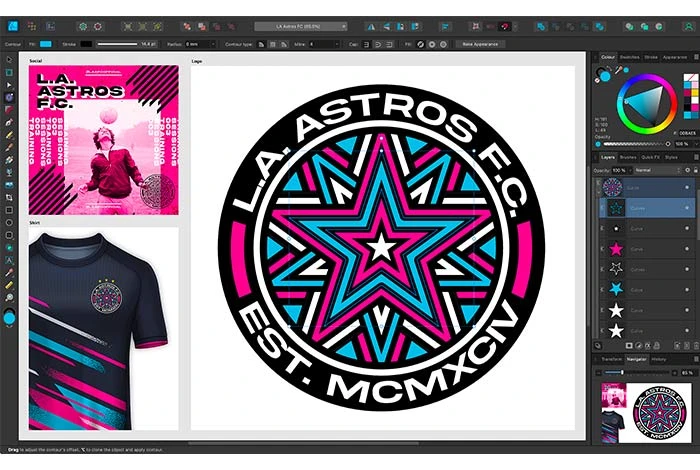This screenshot has height=470, width=700.
Task: Select the Ellipse shape tool
Action: [9, 222]
